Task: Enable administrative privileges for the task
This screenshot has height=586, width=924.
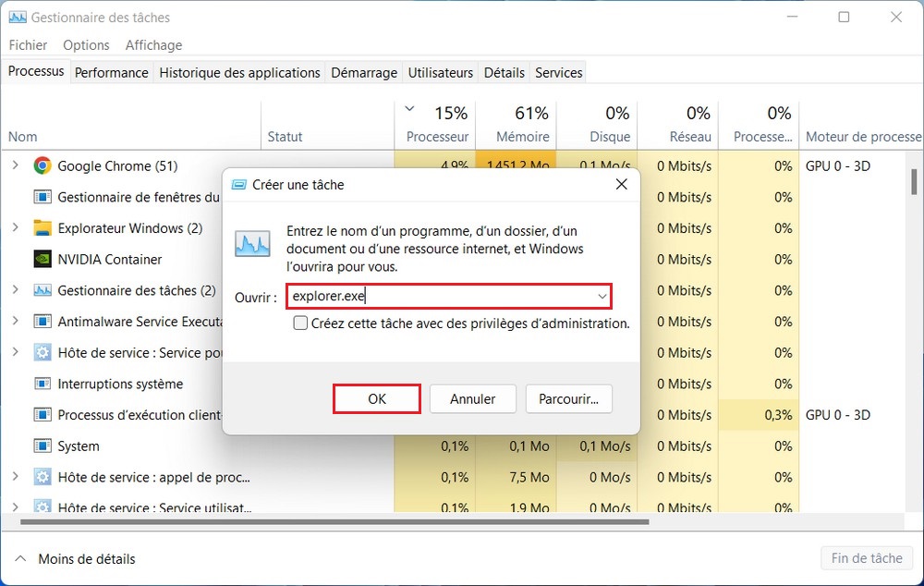Action: pos(300,324)
